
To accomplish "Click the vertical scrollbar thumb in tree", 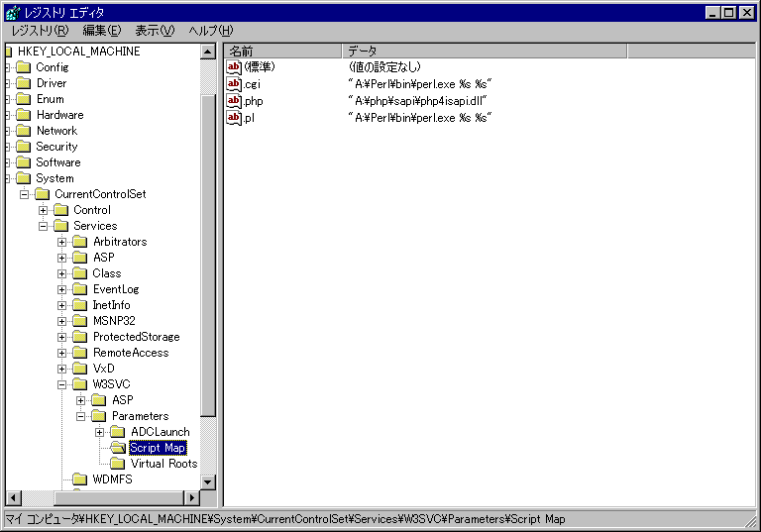I will click(x=208, y=256).
